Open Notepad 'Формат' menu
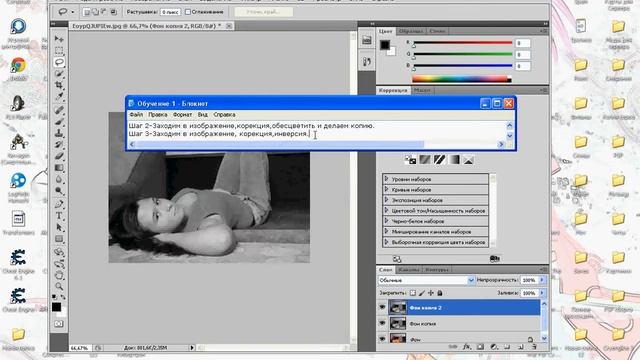 coord(182,115)
